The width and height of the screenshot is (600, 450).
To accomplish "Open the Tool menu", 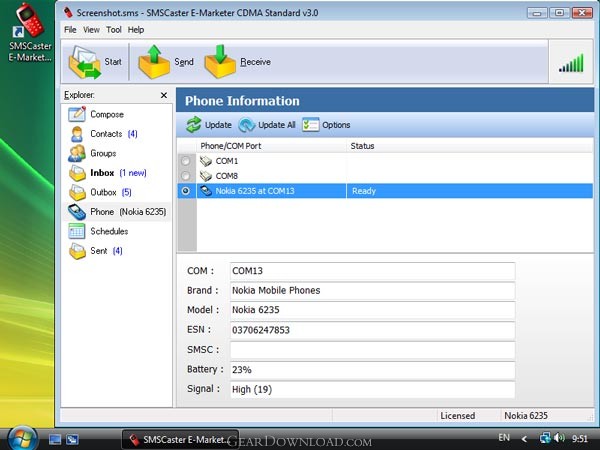I will (114, 30).
